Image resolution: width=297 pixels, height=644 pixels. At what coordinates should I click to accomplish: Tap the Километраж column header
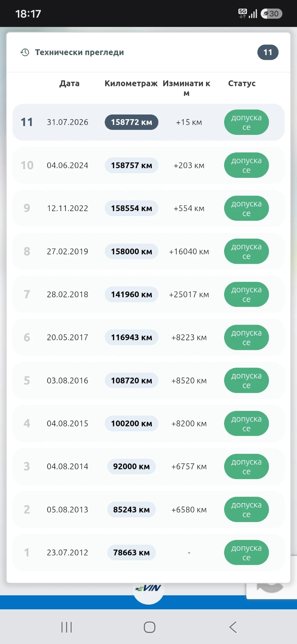[x=131, y=83]
